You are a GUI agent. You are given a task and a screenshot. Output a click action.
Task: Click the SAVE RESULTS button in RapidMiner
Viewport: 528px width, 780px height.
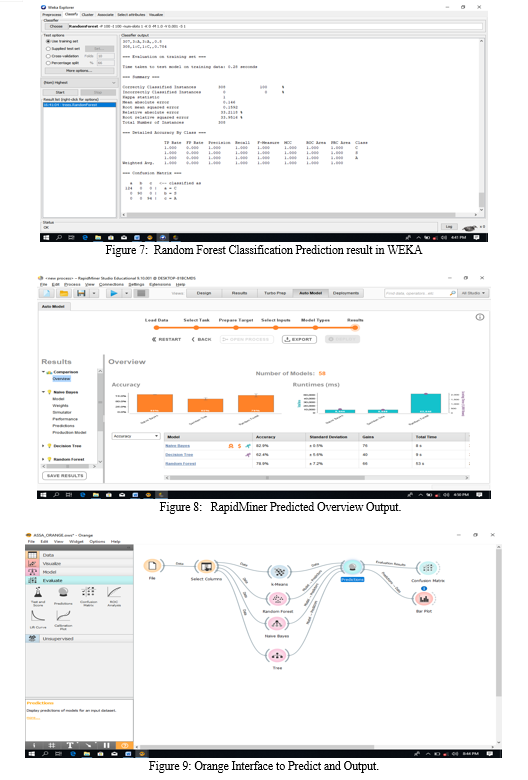point(65,476)
